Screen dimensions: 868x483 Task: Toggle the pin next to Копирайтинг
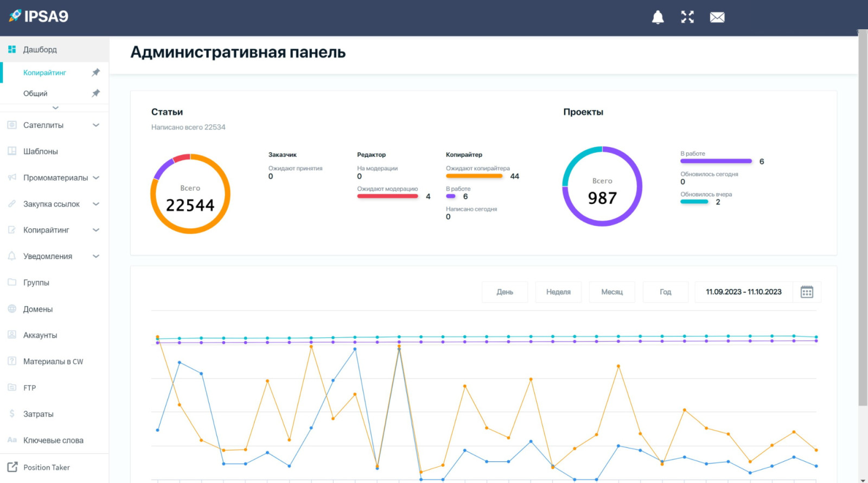tap(96, 72)
